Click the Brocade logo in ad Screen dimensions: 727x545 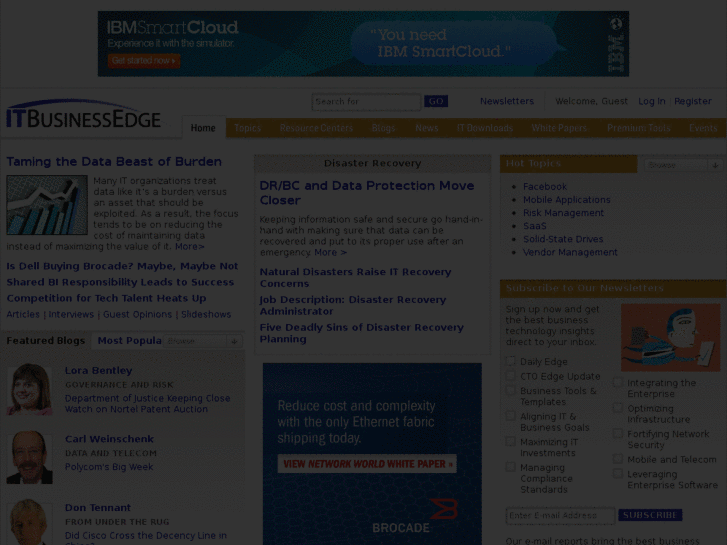415,517
